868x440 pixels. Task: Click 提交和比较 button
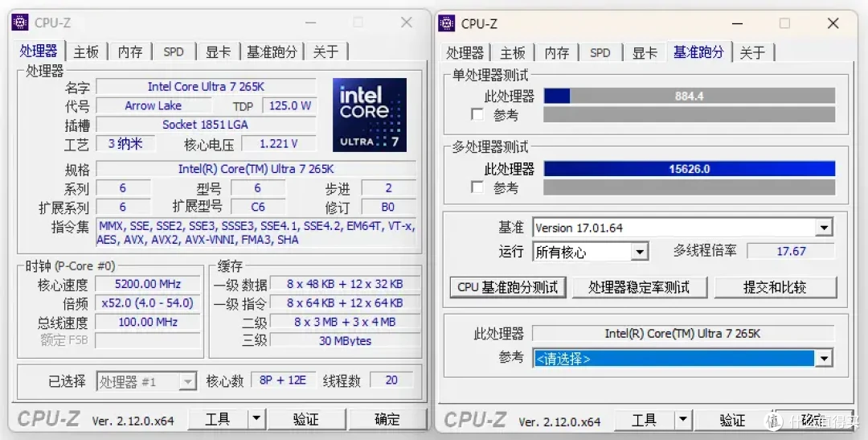click(775, 288)
